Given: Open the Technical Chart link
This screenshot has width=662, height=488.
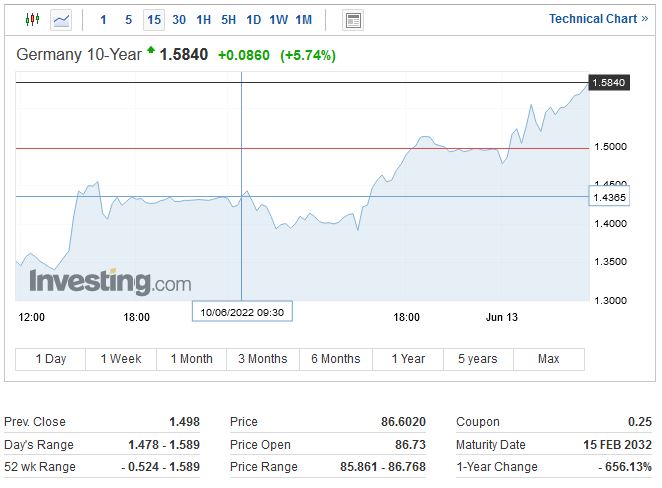Looking at the screenshot, I should coord(598,19).
